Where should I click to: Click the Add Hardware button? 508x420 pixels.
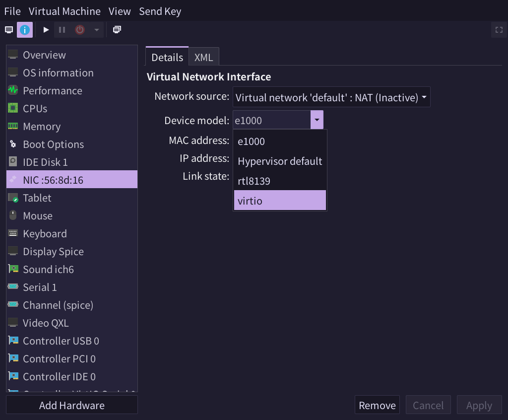(71, 405)
